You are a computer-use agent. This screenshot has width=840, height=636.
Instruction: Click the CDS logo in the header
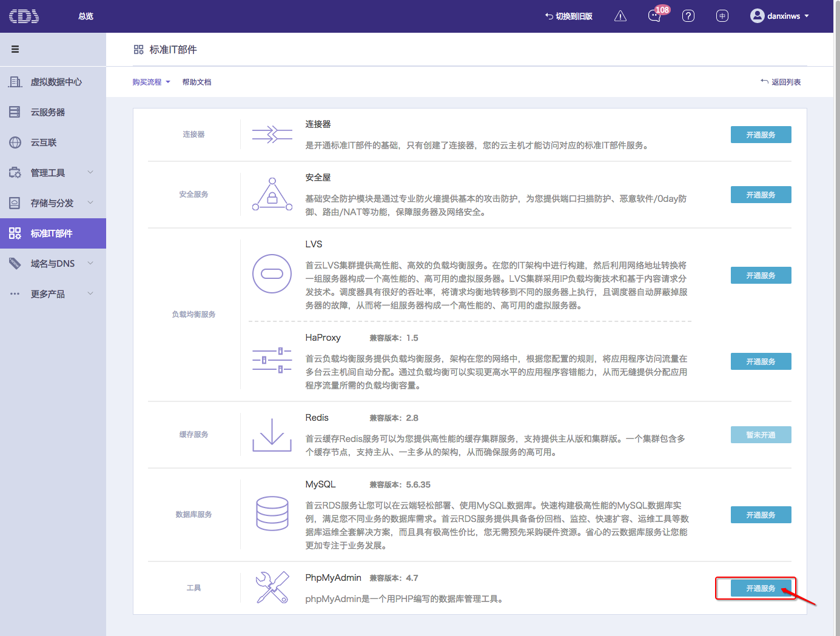[x=24, y=16]
